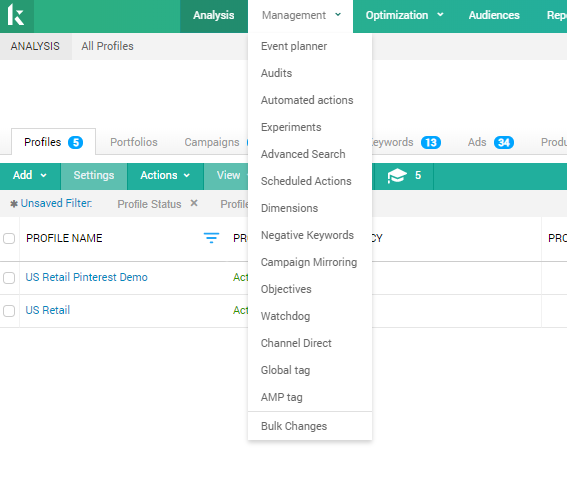Open the Actions dropdown
This screenshot has width=567, height=479.
pos(165,175)
